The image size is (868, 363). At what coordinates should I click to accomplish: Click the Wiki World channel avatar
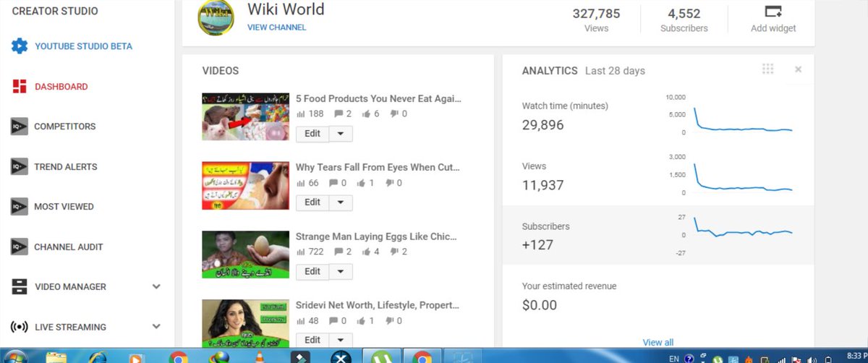click(x=216, y=17)
